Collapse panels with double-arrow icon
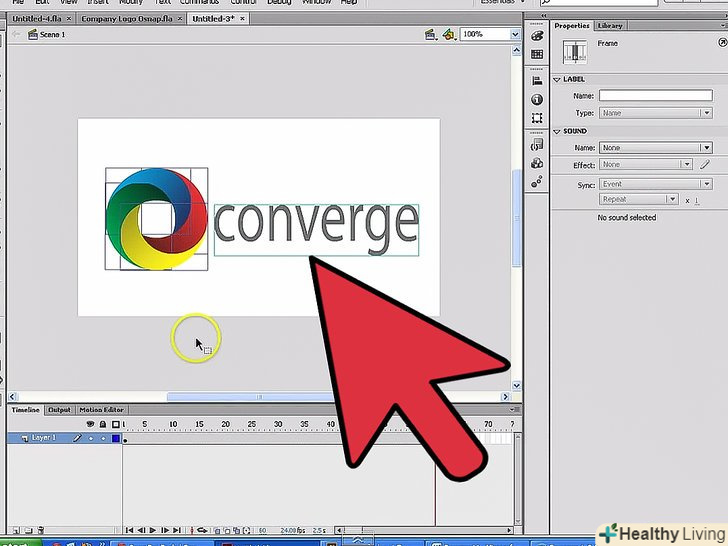Screen dimensions: 728x546 click(x=544, y=16)
